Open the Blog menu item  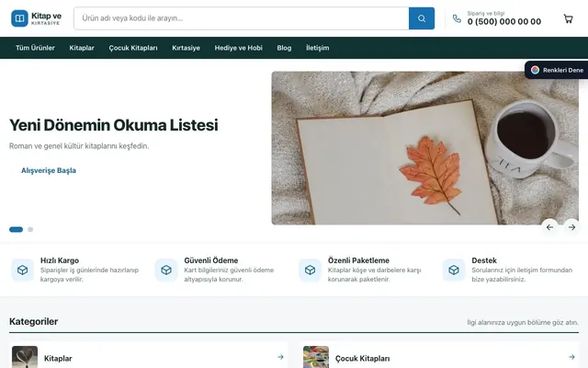pos(284,48)
